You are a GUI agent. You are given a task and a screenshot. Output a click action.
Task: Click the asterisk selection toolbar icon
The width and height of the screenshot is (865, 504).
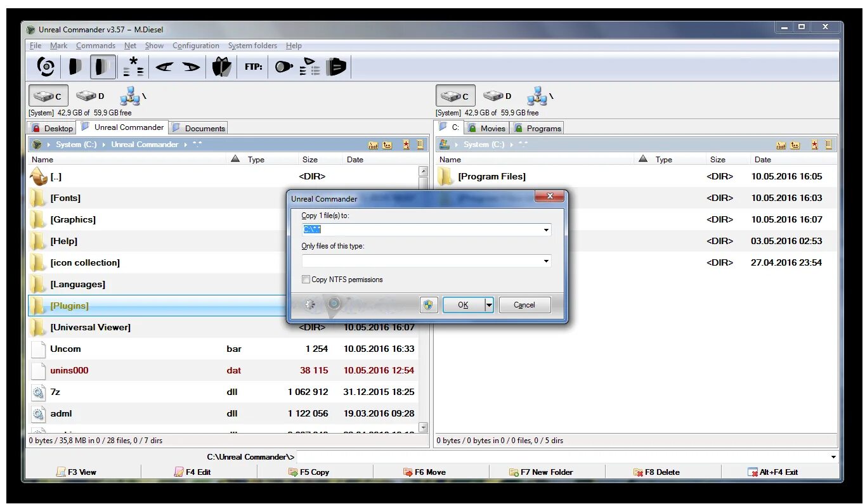tap(133, 67)
